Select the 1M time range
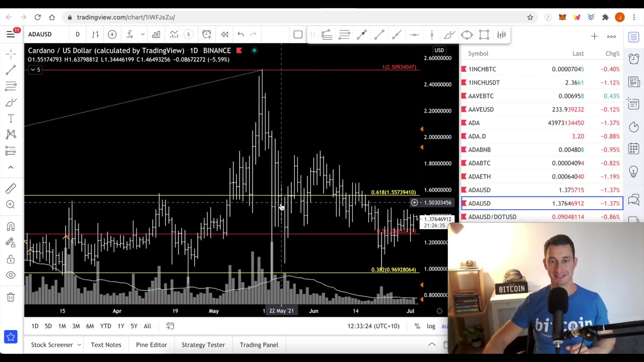Screen dimensions: 644x362 coord(62,326)
